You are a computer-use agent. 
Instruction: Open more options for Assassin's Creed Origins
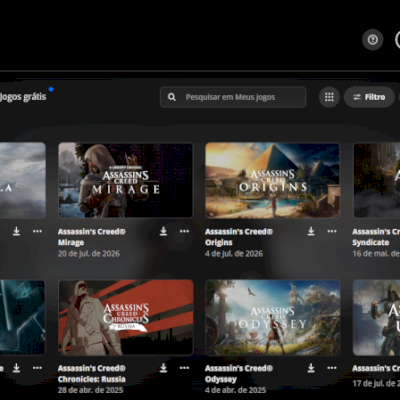click(332, 231)
